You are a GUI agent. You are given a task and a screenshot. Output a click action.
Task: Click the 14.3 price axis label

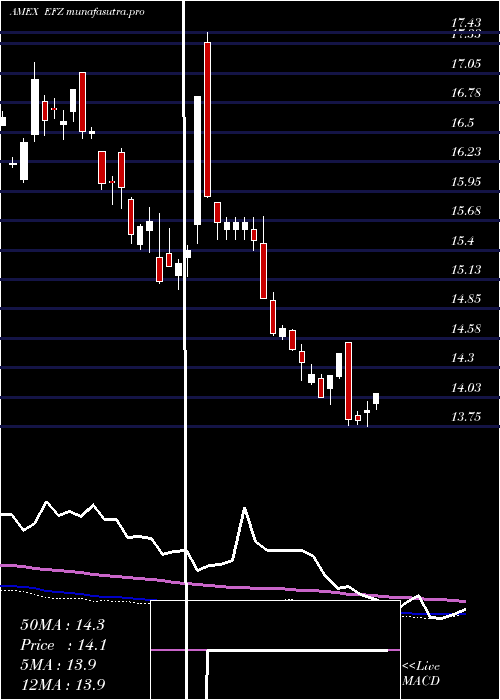[x=462, y=358]
